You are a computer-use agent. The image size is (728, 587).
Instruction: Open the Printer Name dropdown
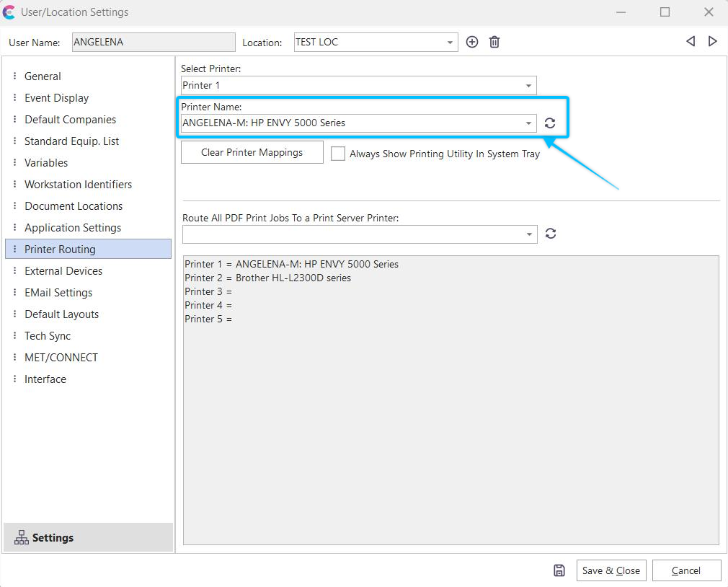click(528, 123)
